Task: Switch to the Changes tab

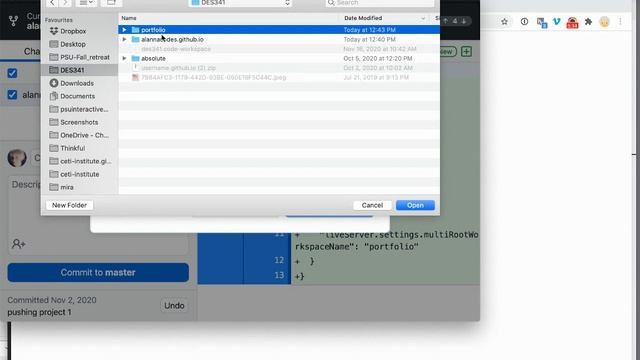Action: tap(31, 51)
